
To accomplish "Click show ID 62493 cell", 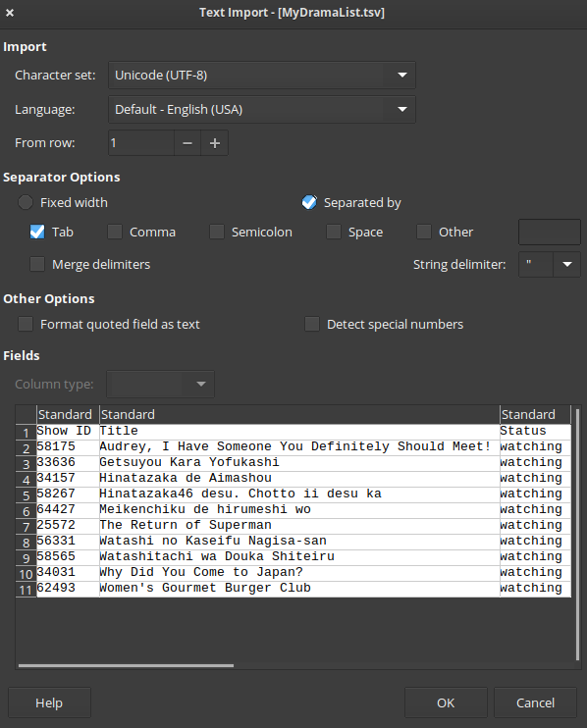I will (x=68, y=589).
